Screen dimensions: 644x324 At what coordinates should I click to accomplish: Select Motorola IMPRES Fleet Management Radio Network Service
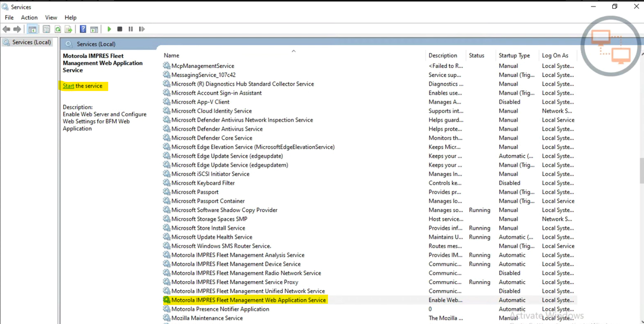coord(246,273)
